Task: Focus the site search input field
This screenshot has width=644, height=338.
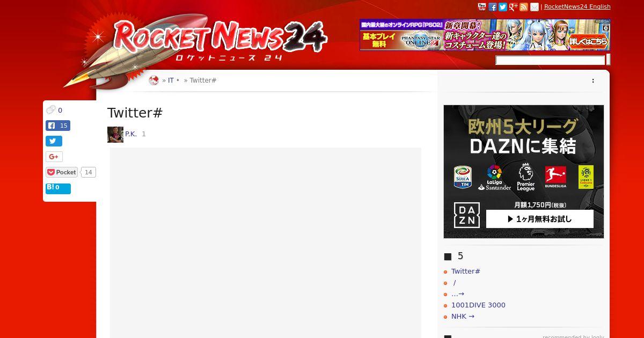Action: [x=550, y=60]
